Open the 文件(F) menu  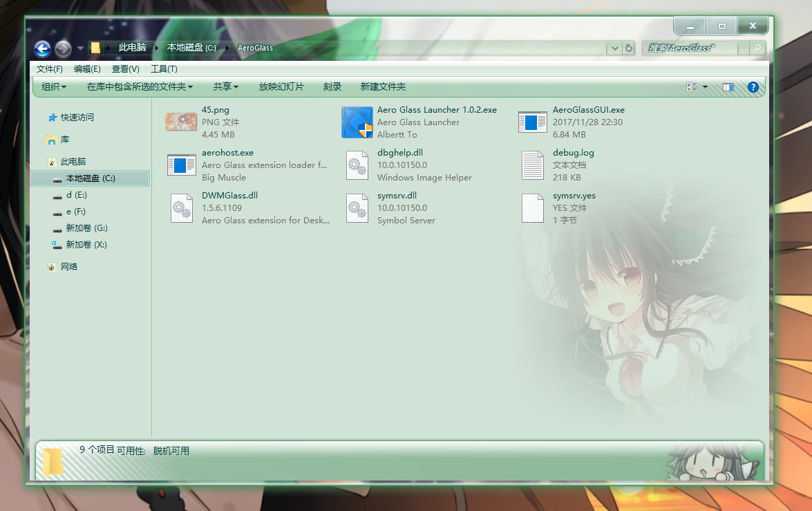tap(50, 69)
